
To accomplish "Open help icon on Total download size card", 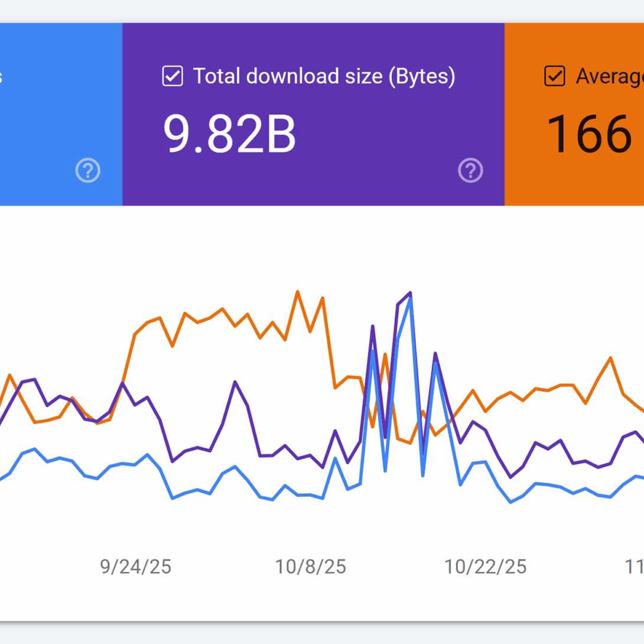I will point(470,171).
